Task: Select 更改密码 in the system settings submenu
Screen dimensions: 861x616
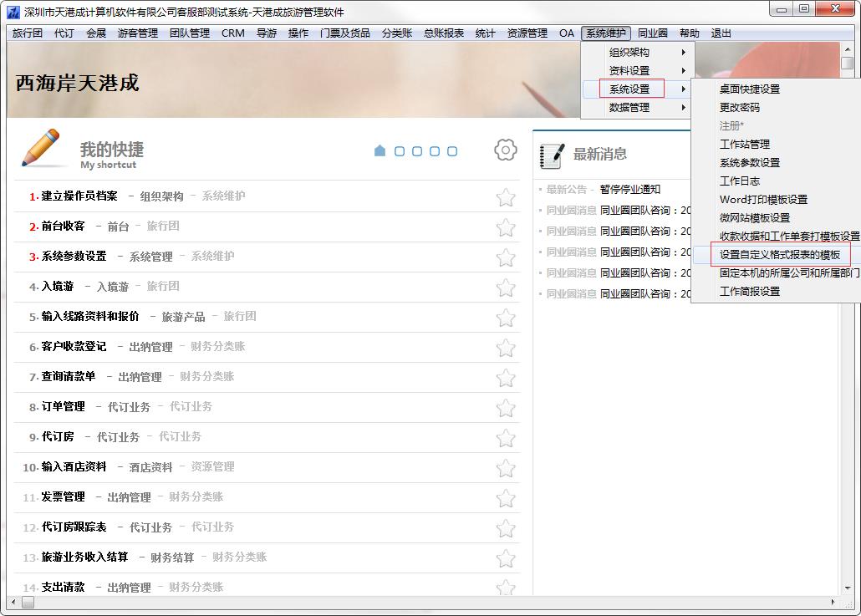Action: (x=740, y=108)
